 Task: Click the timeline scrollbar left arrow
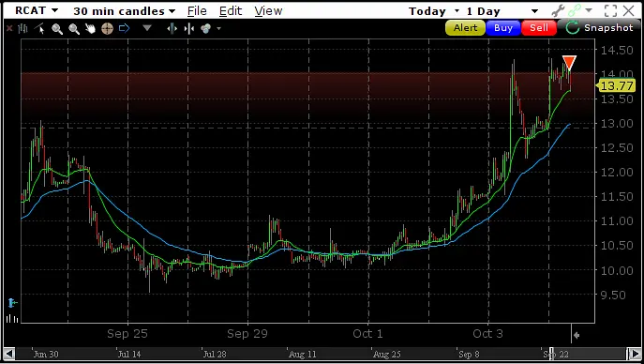[x=9, y=354]
